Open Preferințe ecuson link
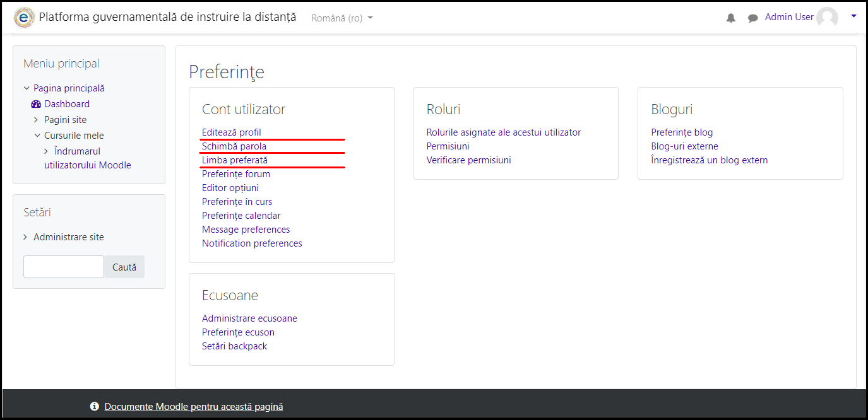Image resolution: width=868 pixels, height=420 pixels. (x=238, y=332)
